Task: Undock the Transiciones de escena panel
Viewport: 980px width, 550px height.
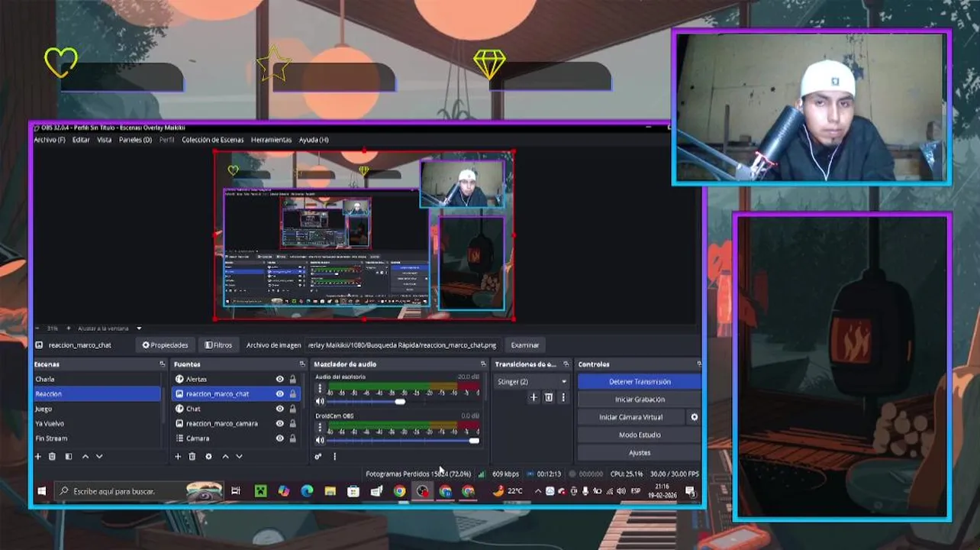Action: [566, 364]
